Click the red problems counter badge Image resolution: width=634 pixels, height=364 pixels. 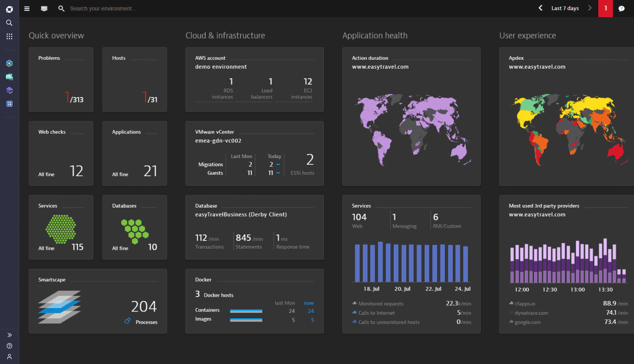pos(606,8)
